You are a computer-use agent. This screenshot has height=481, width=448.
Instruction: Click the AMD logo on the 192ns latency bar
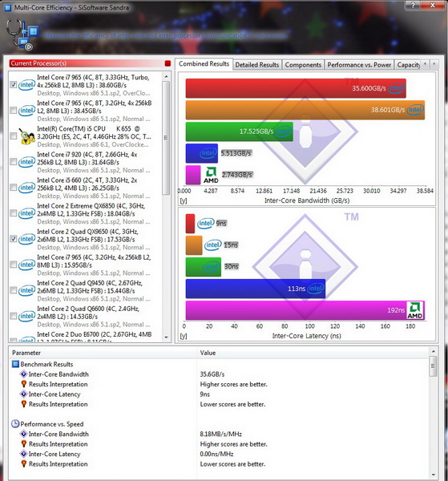415,310
